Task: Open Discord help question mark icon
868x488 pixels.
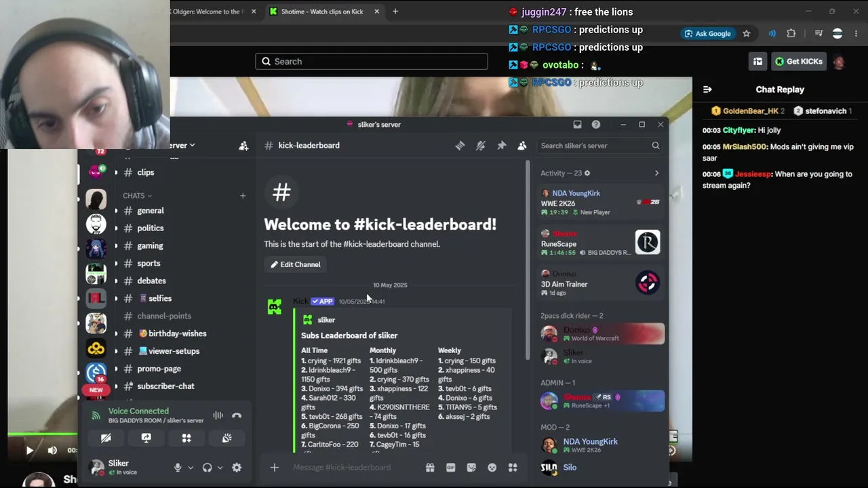Action: coord(596,125)
